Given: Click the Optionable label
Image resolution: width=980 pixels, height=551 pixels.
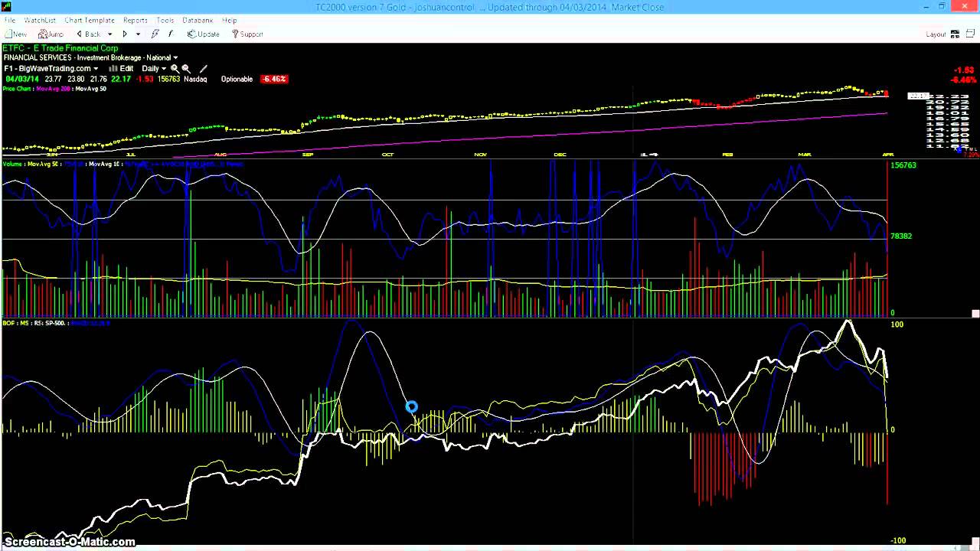Looking at the screenshot, I should (237, 79).
